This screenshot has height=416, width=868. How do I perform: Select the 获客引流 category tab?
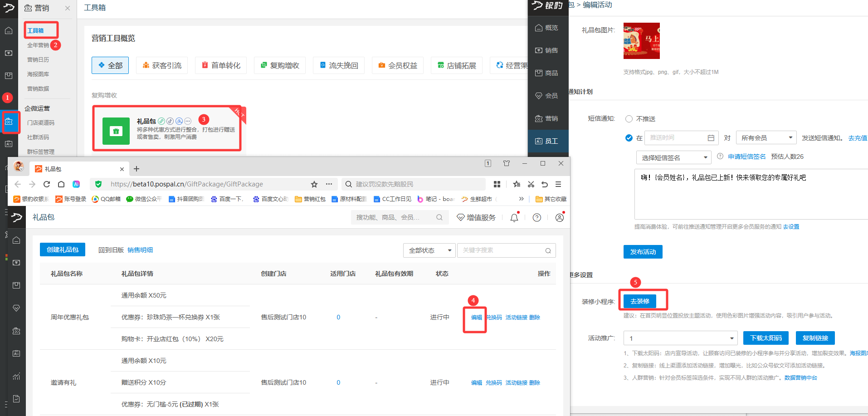pyautogui.click(x=162, y=65)
